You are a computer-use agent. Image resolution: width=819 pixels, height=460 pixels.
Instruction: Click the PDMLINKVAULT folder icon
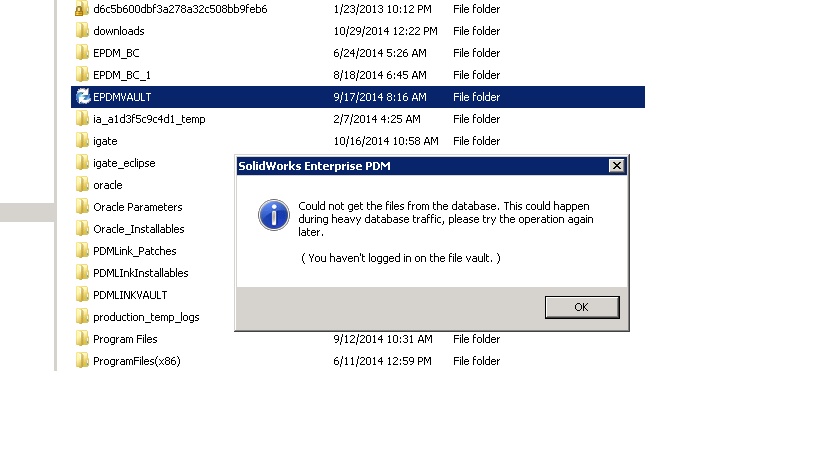[82, 294]
